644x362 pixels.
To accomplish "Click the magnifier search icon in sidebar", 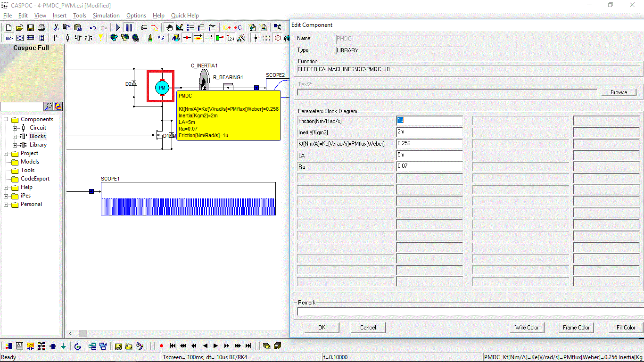I will pos(49,106).
